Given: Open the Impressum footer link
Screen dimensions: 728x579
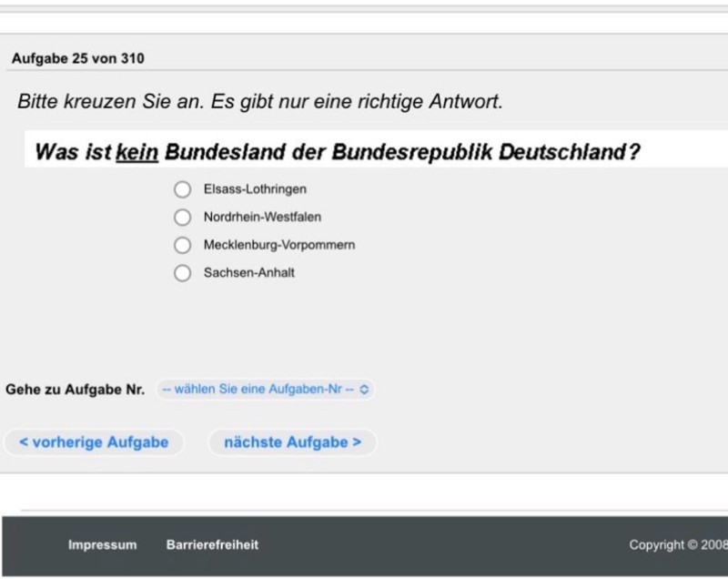Looking at the screenshot, I should 102,545.
